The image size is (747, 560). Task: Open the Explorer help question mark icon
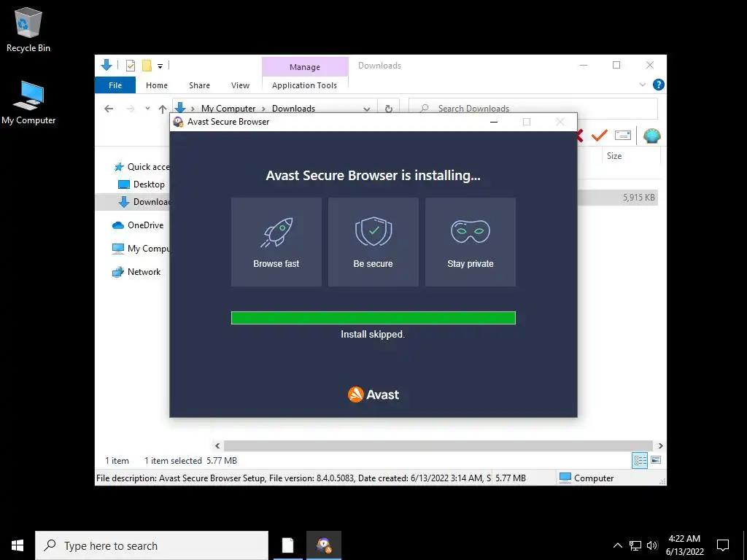click(659, 85)
